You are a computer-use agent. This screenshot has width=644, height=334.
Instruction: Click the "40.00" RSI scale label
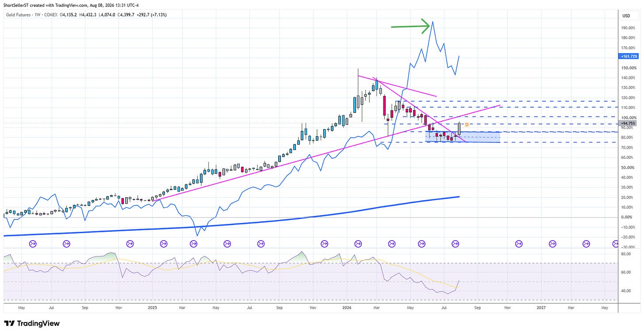coord(626,291)
